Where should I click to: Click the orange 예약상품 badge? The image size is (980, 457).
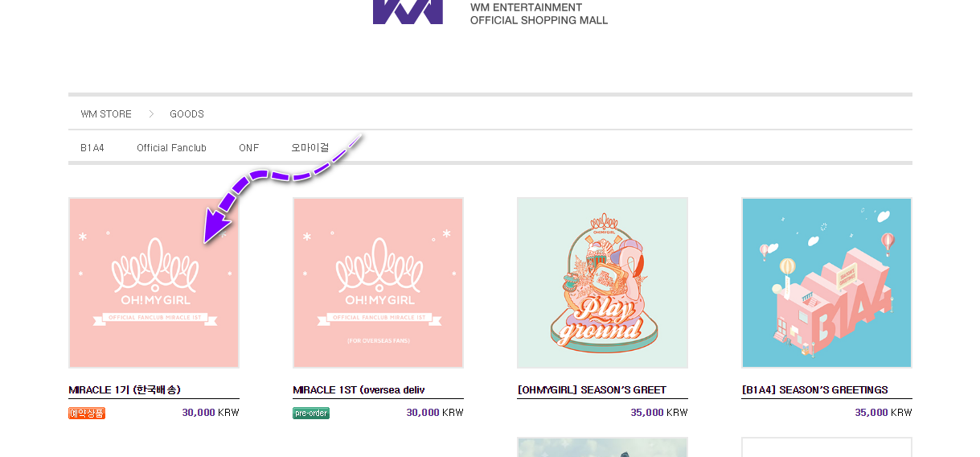click(87, 413)
